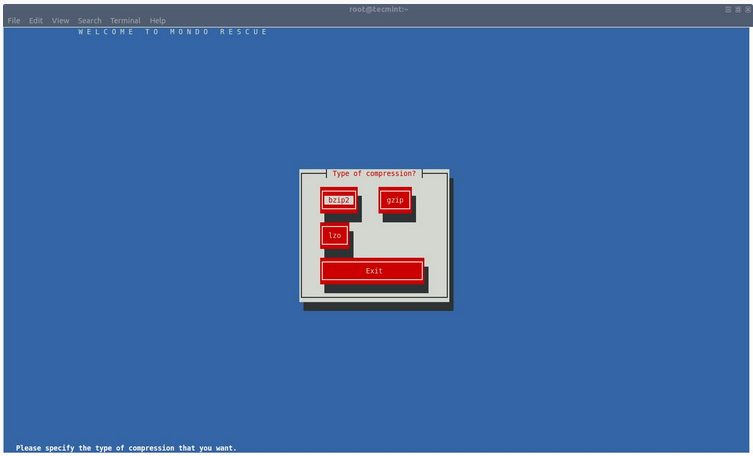Select the gzip compression option
Screen dimensions: 753x456
click(x=395, y=200)
